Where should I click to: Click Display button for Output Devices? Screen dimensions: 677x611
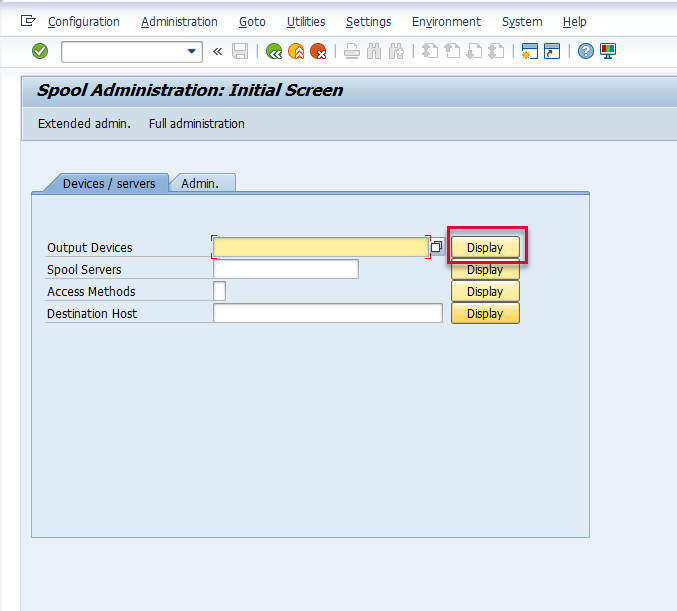[485, 247]
